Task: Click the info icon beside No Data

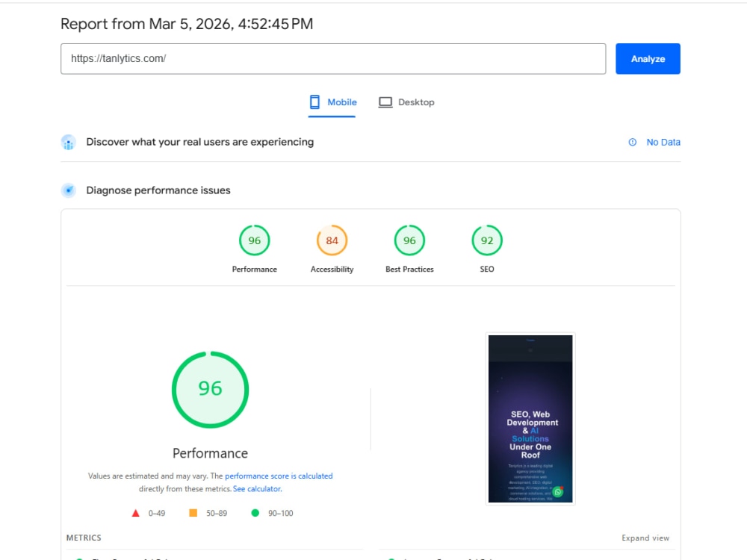Action: (632, 142)
